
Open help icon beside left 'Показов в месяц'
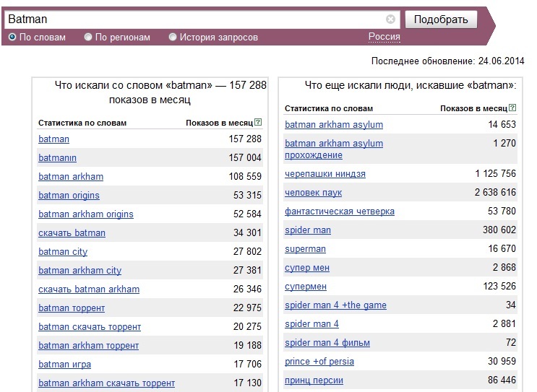point(259,122)
